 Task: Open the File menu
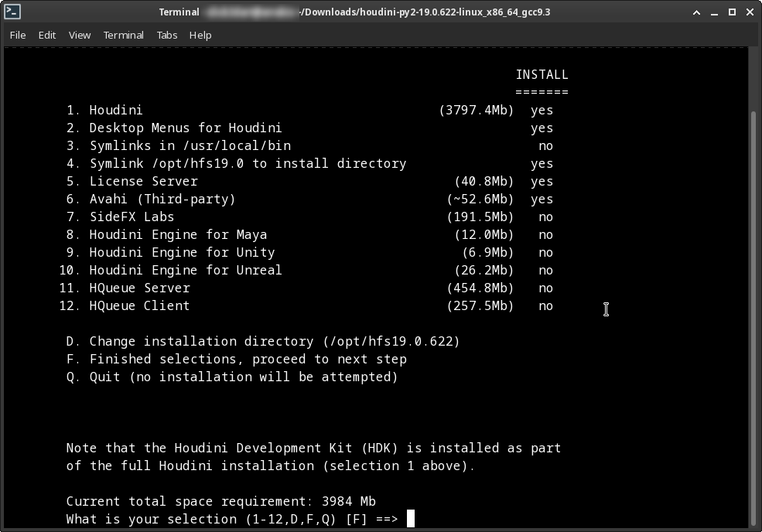click(x=18, y=35)
